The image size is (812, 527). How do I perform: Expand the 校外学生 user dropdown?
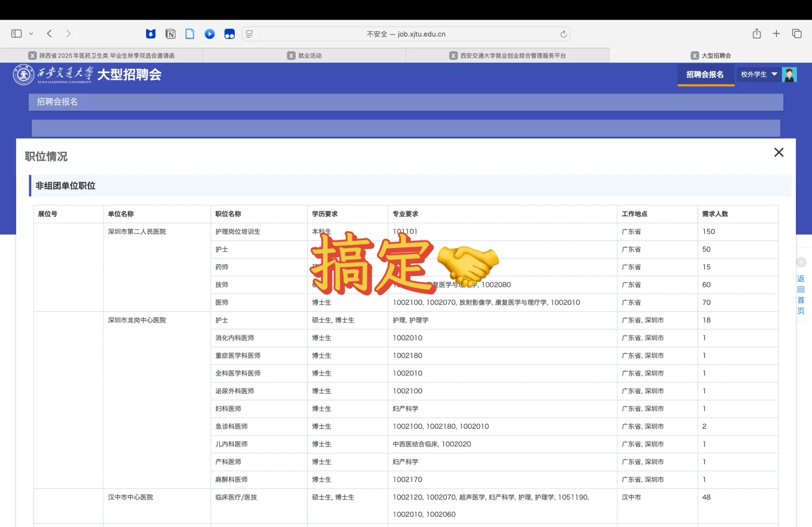click(759, 75)
